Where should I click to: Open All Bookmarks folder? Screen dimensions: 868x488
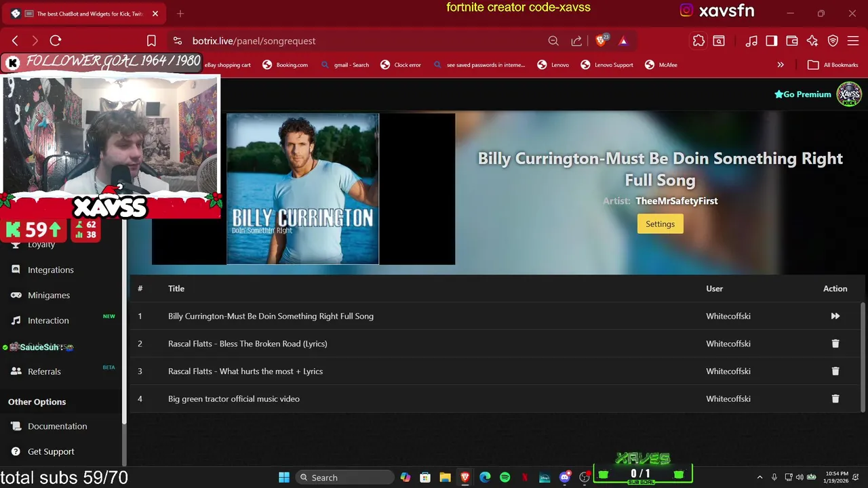click(x=833, y=65)
